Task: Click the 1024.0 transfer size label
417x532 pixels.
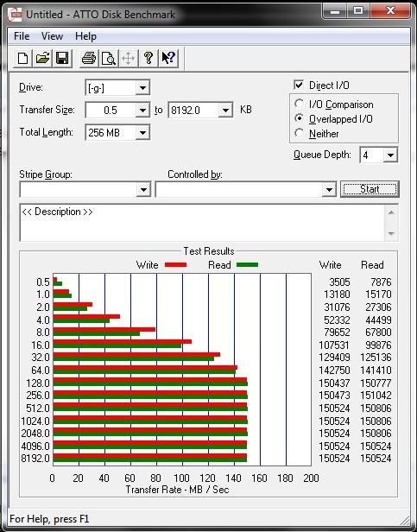Action: tap(35, 421)
